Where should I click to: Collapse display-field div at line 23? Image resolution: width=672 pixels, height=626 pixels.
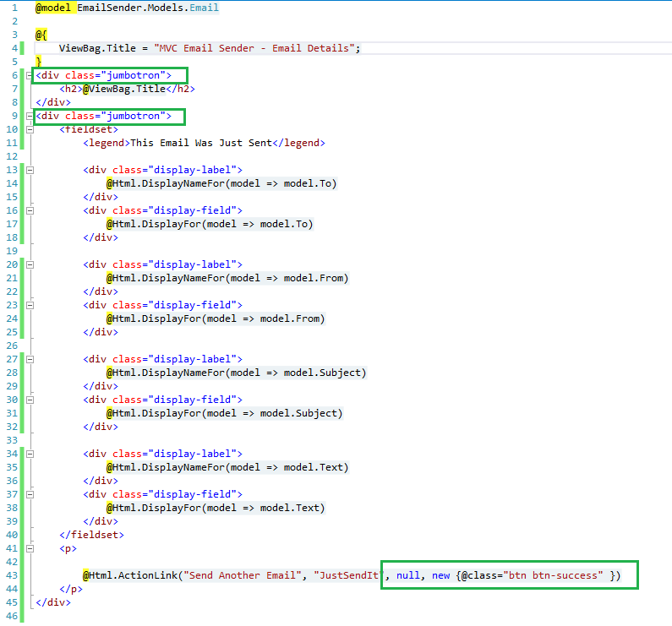tap(30, 306)
